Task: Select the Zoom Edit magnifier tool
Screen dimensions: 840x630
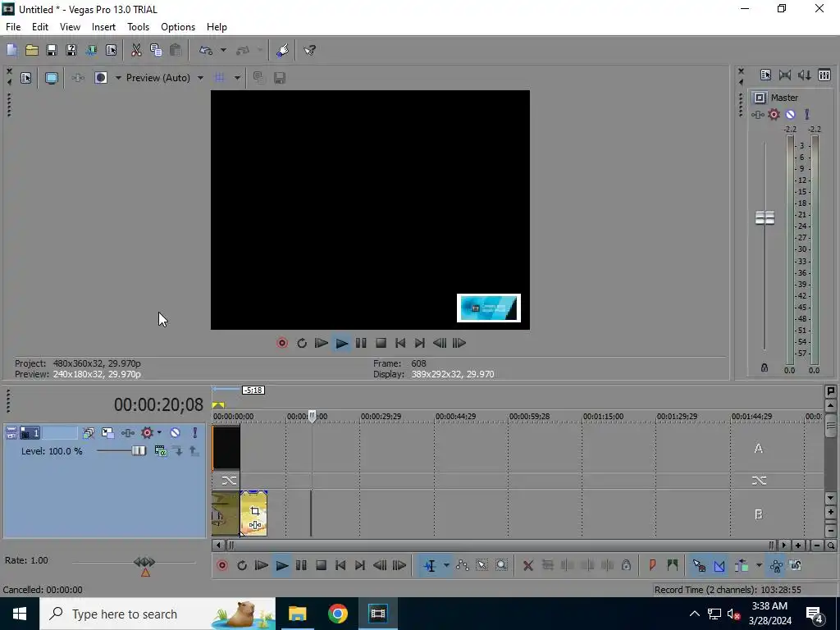Action: (501, 565)
